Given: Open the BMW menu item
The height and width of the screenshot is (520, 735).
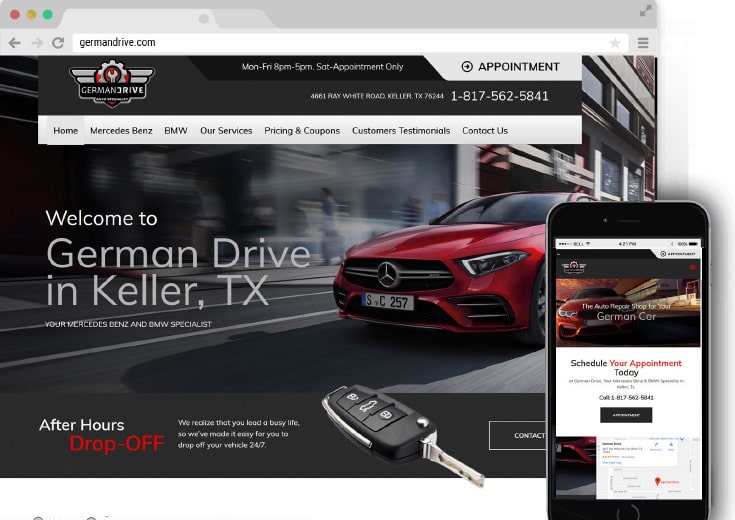Looking at the screenshot, I should click(176, 131).
